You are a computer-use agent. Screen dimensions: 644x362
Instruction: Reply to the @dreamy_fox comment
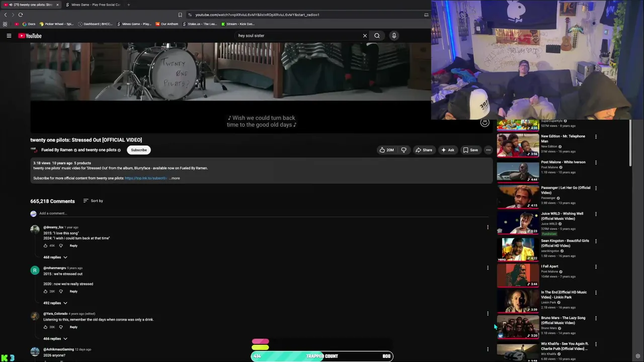[73, 245]
